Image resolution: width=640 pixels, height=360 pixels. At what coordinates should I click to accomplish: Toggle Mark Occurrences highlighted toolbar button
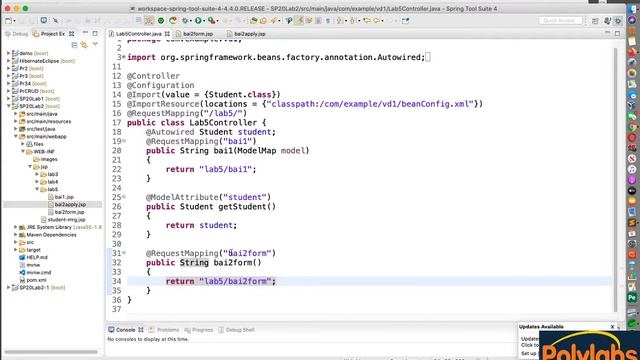click(299, 20)
